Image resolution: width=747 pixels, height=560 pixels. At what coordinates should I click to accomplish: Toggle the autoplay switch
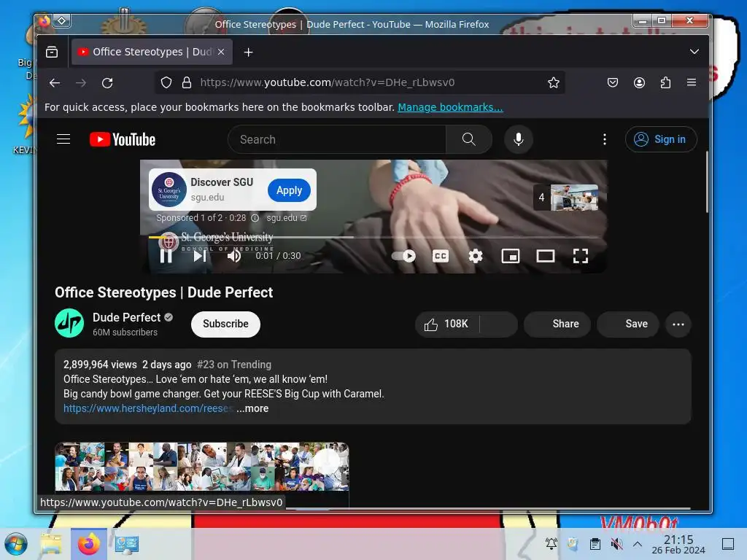(x=403, y=256)
